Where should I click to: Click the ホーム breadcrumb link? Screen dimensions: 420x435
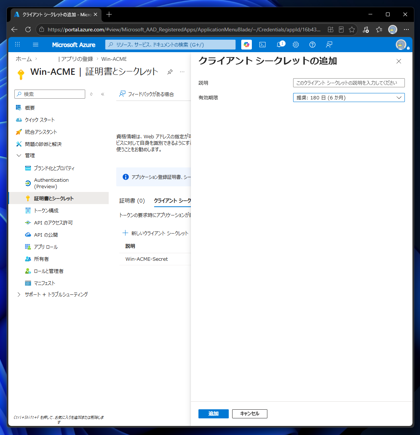click(x=23, y=59)
